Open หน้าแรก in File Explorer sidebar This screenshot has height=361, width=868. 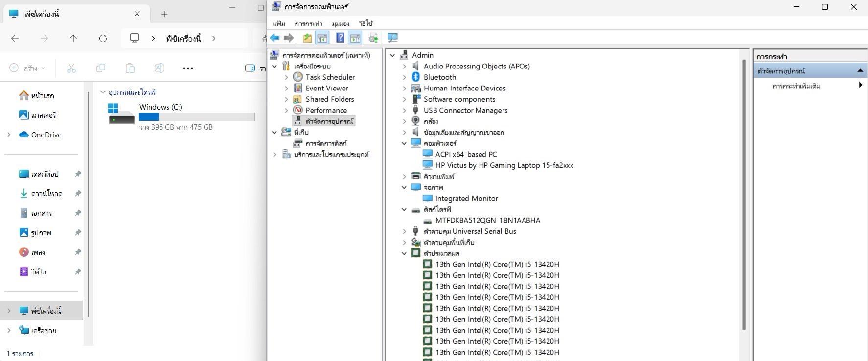(43, 96)
